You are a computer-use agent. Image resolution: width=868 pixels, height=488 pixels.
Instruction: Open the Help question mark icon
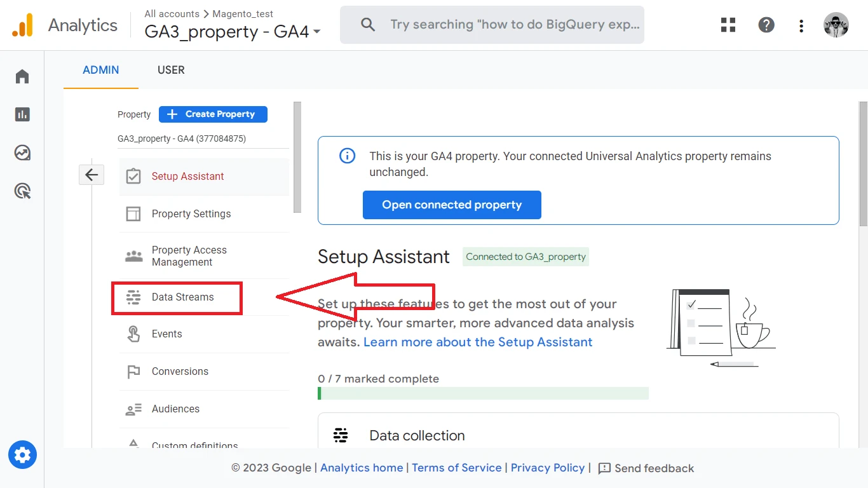tap(766, 25)
